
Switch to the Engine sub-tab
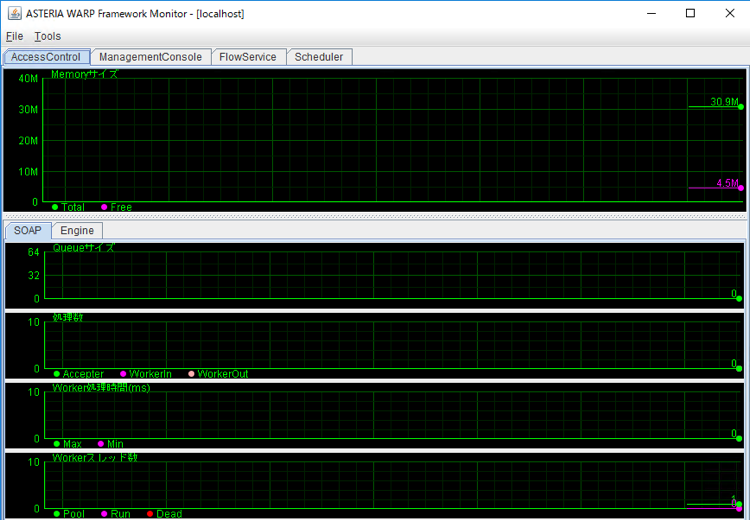77,231
